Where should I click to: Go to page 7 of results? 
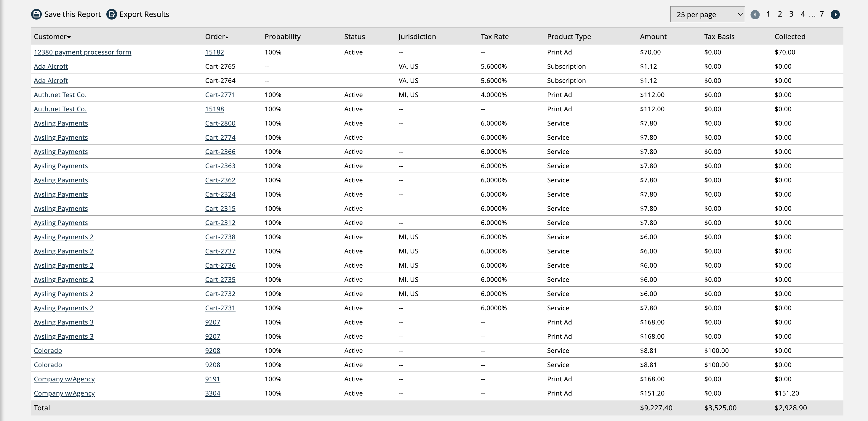point(821,14)
